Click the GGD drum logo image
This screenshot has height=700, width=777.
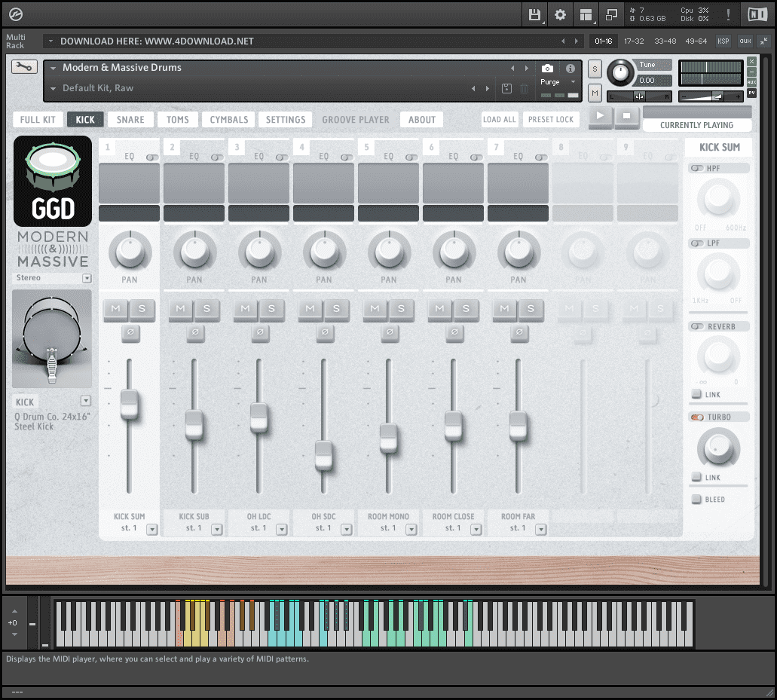53,182
